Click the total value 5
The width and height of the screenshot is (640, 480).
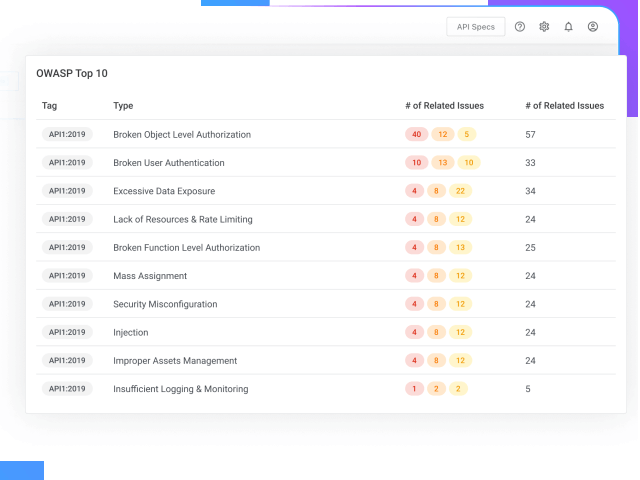[x=528, y=389]
